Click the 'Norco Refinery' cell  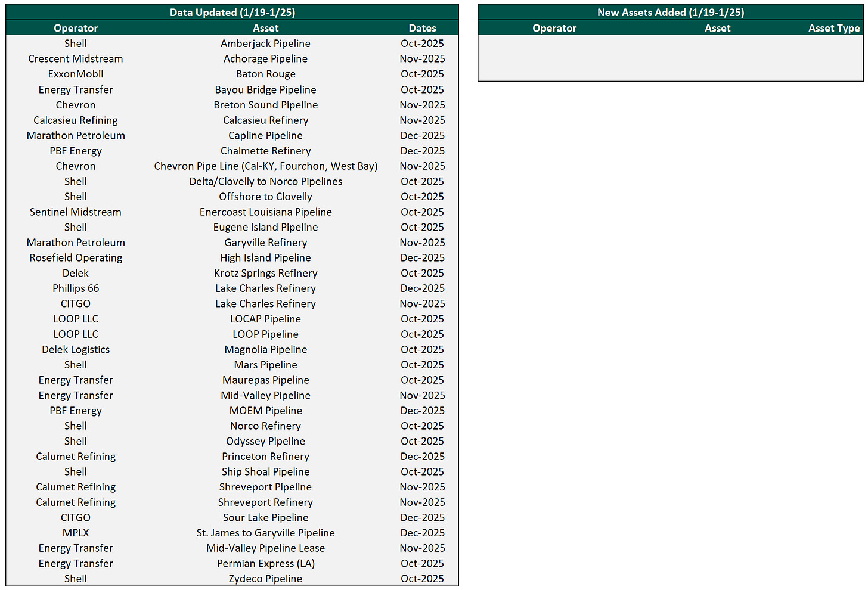click(265, 426)
